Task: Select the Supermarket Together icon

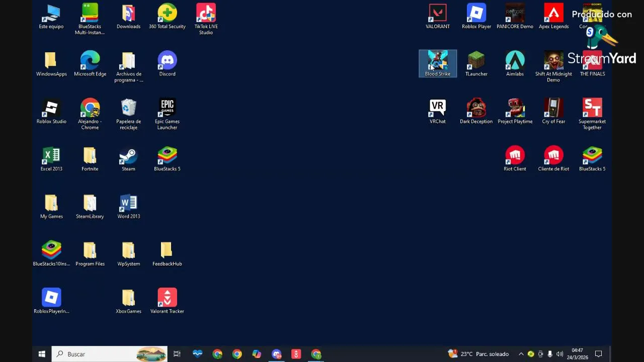Action: pos(592,115)
